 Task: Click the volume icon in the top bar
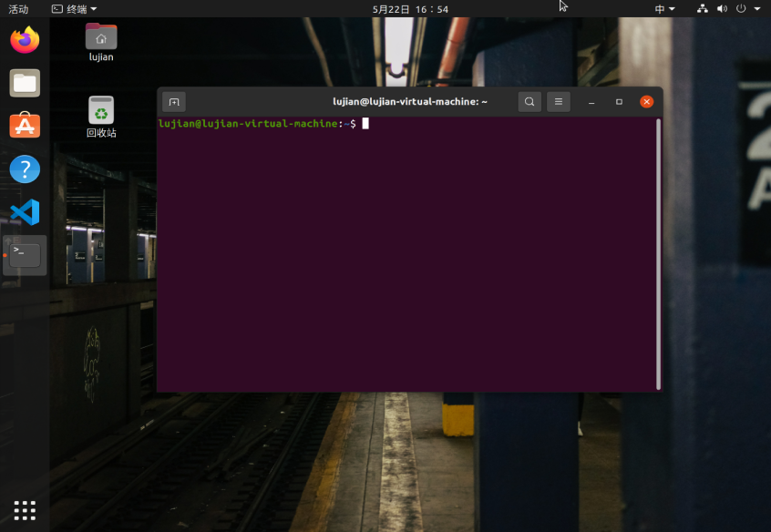click(x=720, y=9)
